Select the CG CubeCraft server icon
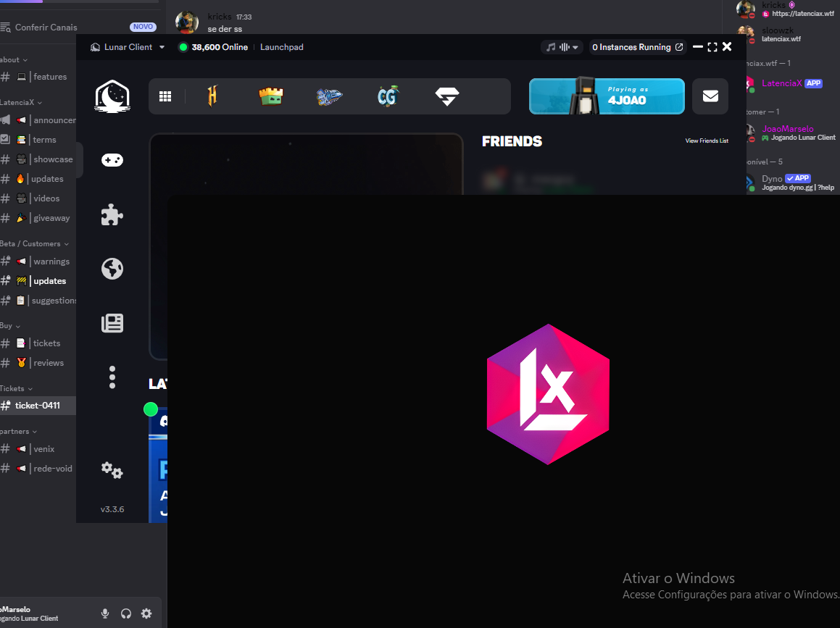This screenshot has width=840, height=628. tap(388, 96)
